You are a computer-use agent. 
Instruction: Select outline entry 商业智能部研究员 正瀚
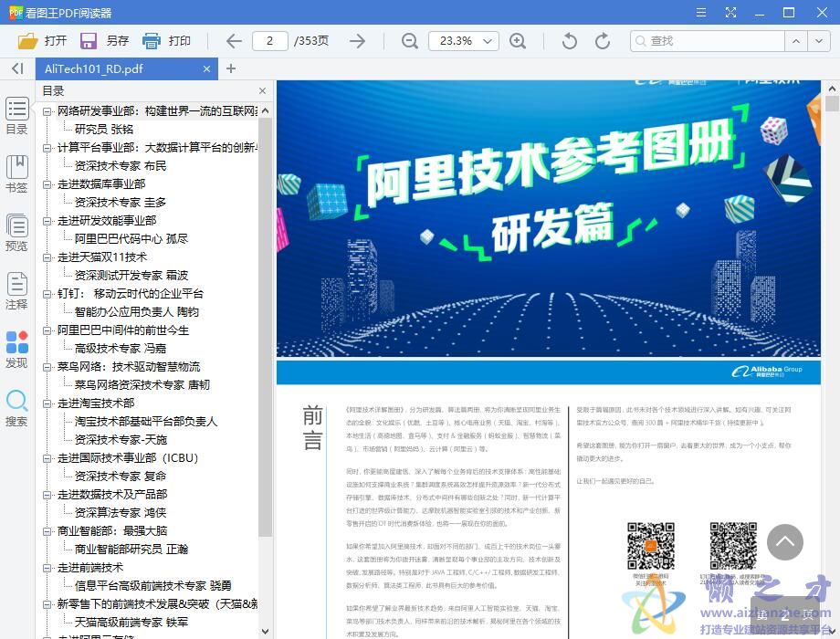click(131, 549)
